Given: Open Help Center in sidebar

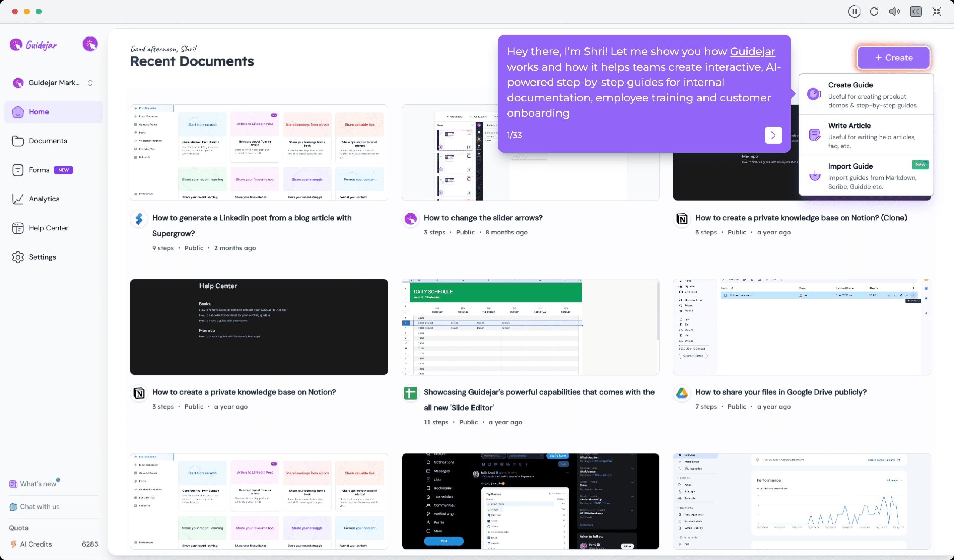Looking at the screenshot, I should pyautogui.click(x=49, y=228).
